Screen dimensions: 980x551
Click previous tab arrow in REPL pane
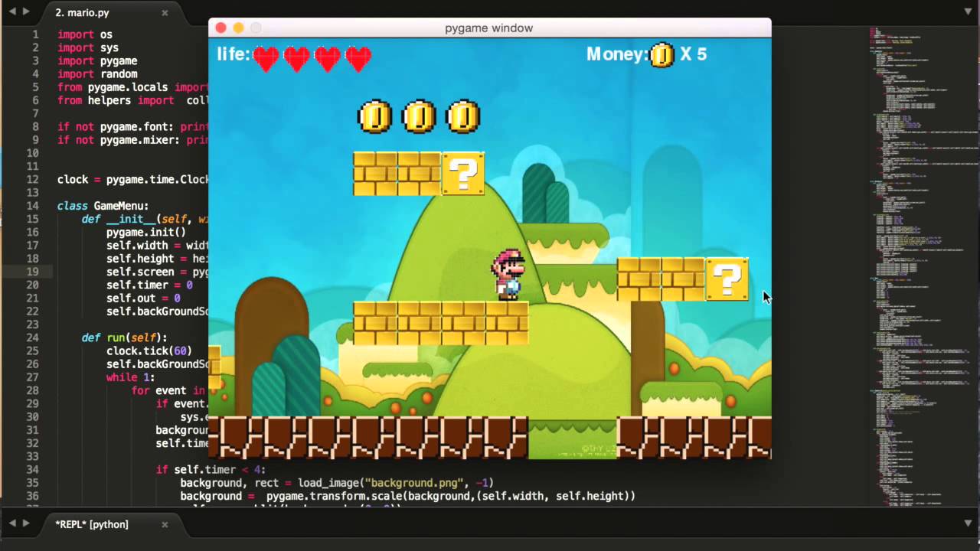point(11,523)
